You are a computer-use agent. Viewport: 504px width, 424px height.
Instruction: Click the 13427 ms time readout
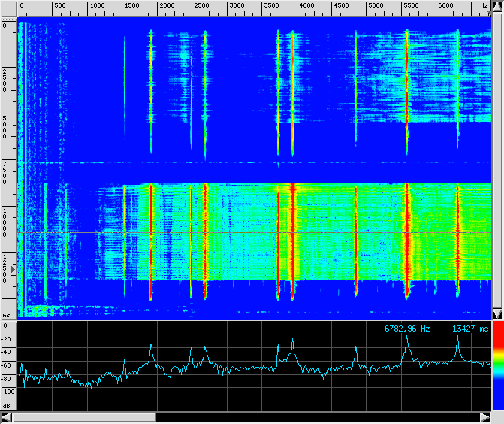coord(470,328)
